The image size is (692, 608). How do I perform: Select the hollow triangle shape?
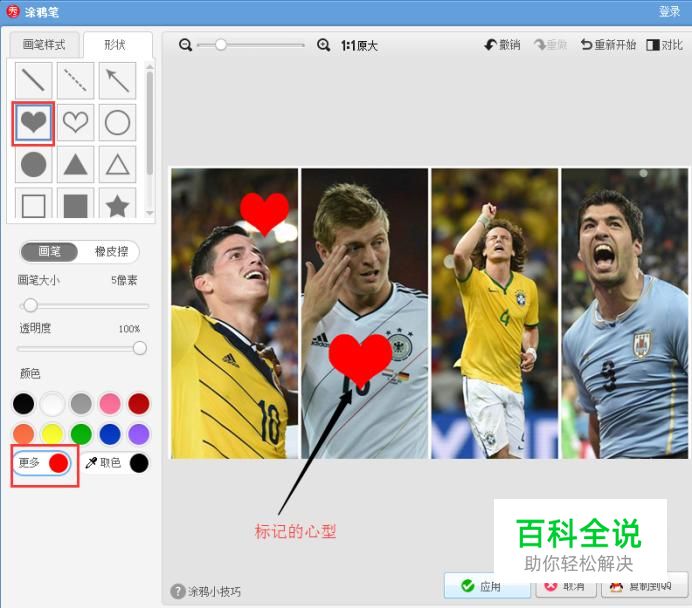(x=117, y=165)
